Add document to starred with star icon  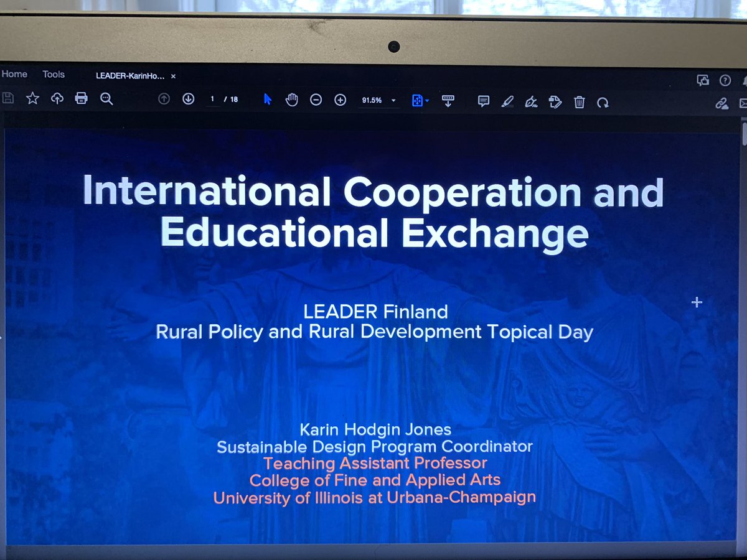click(32, 98)
